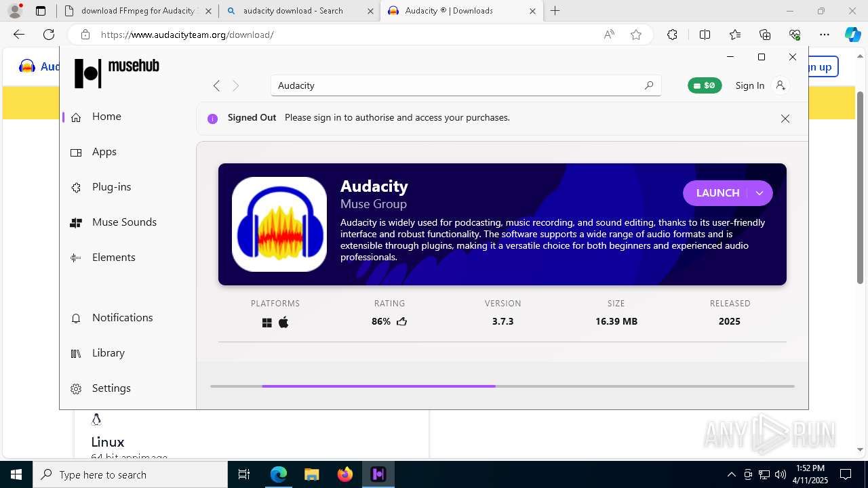Open a new browser tab
Image resolution: width=868 pixels, height=488 pixels.
(555, 11)
